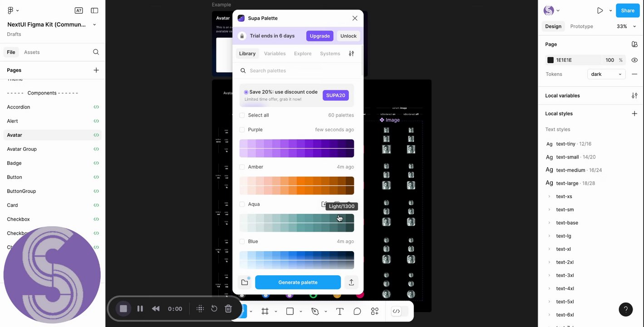
Task: Expand the text-2xl style group
Action: [549, 263]
